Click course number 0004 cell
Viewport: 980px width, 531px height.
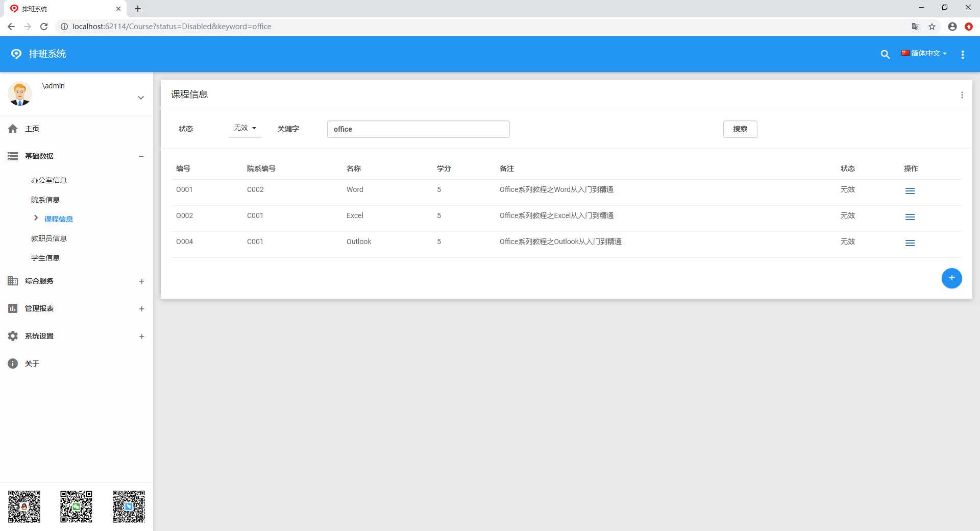184,242
